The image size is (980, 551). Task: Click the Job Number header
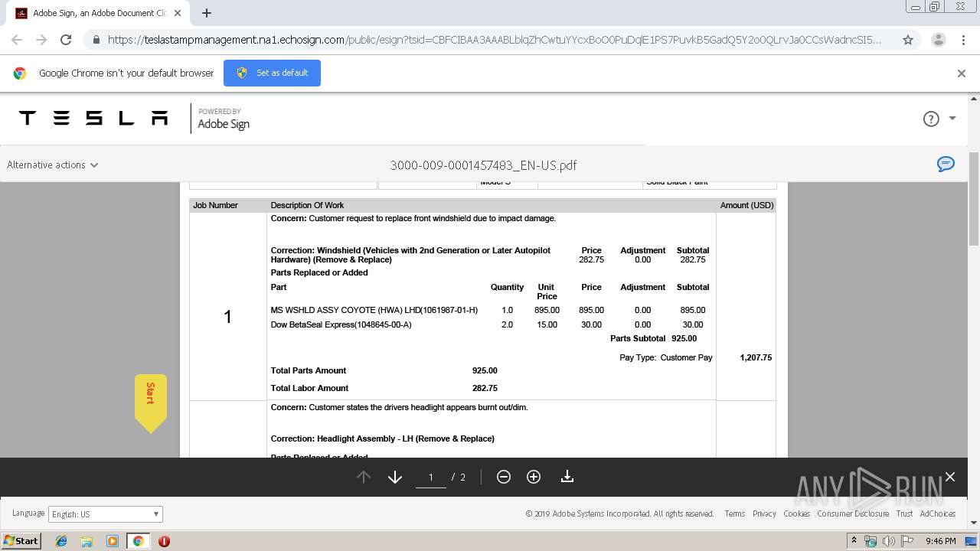click(x=215, y=205)
